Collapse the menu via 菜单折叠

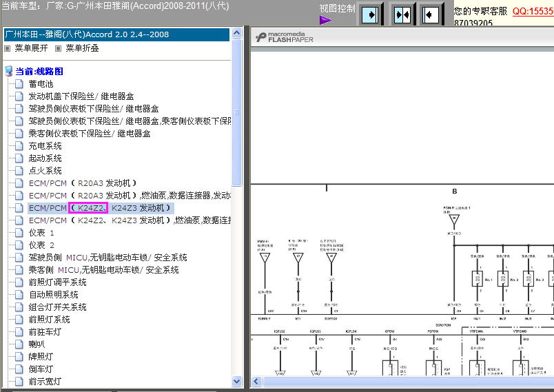point(82,48)
